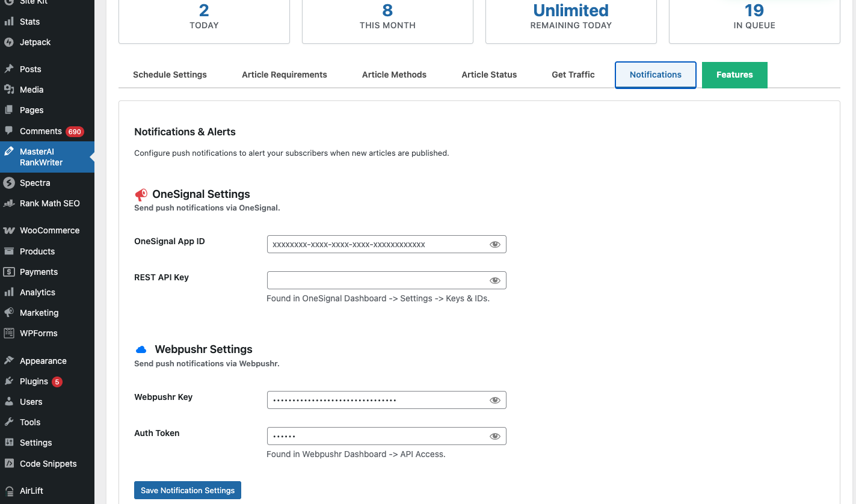The height and width of the screenshot is (504, 856).
Task: Open Comments in the sidebar
Action: tap(41, 131)
